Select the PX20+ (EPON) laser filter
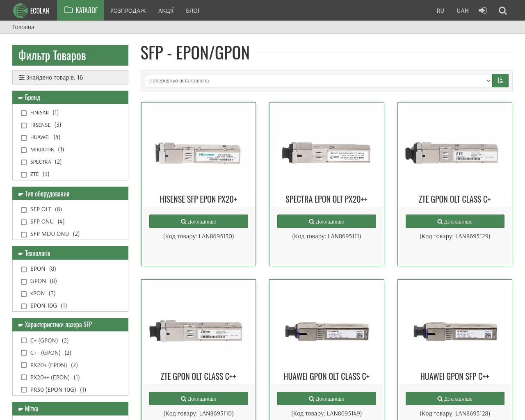Screen dimensions: 525x420 24,365
